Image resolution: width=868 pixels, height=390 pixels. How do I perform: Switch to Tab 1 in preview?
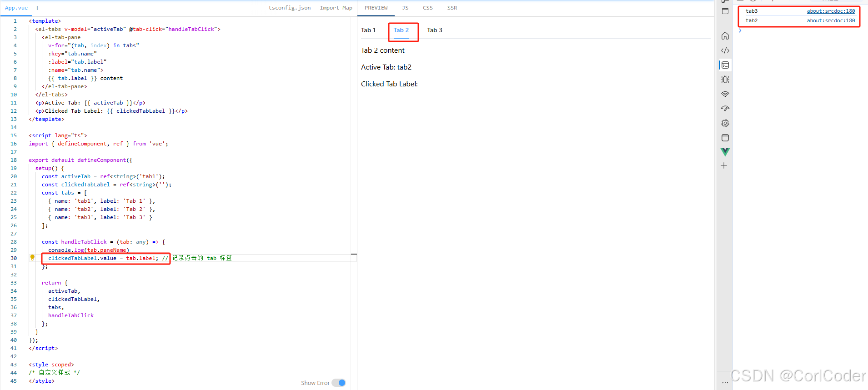[x=368, y=30]
